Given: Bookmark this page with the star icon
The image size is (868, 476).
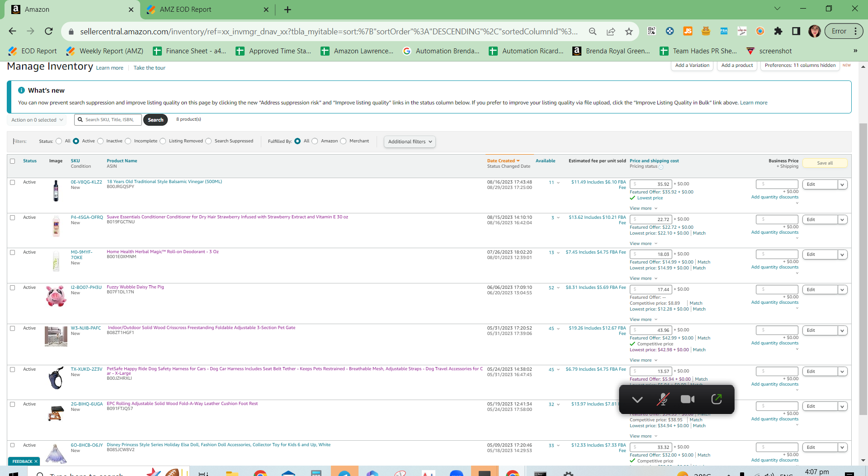Looking at the screenshot, I should point(629,31).
